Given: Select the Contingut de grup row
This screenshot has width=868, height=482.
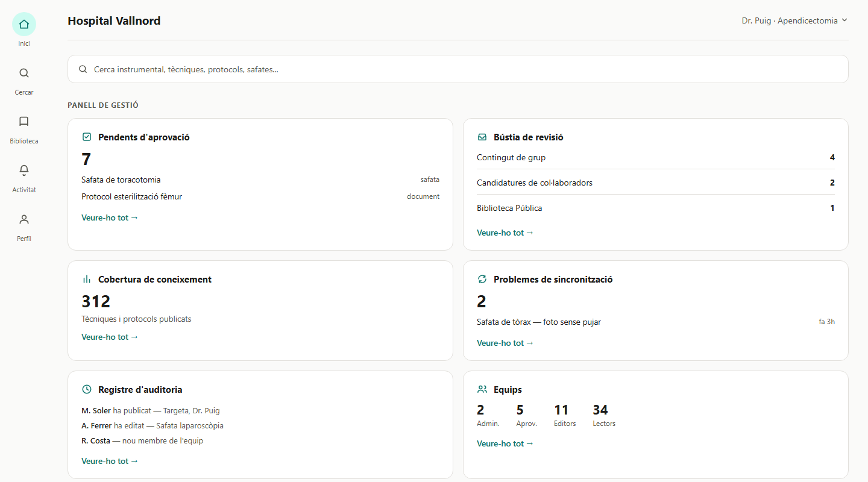Looking at the screenshot, I should coord(656,157).
